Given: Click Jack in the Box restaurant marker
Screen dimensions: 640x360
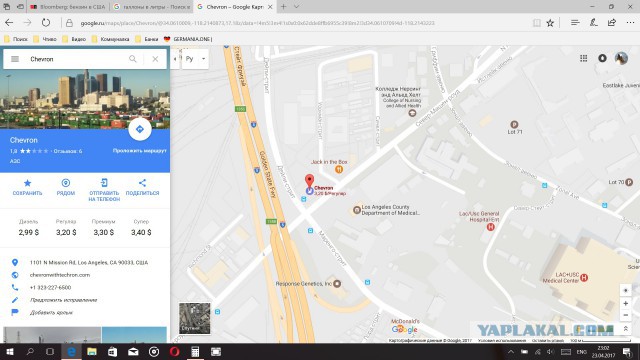Looking at the screenshot, I should coord(339,169).
